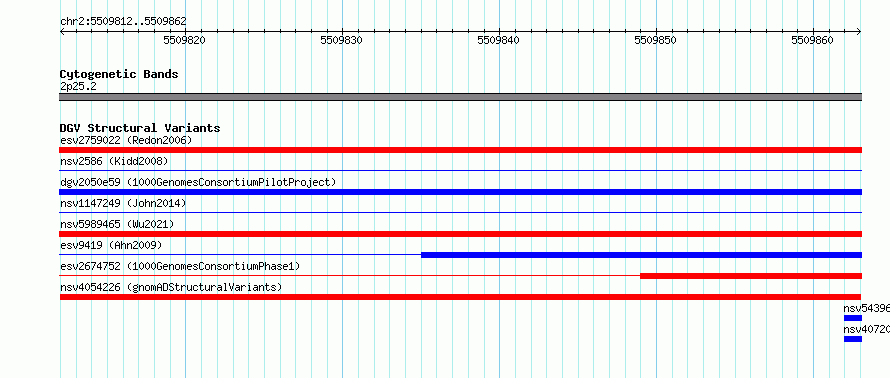Click the small blue nsv5439 variant block
Viewport: 890px width, 378px height.
tap(853, 318)
